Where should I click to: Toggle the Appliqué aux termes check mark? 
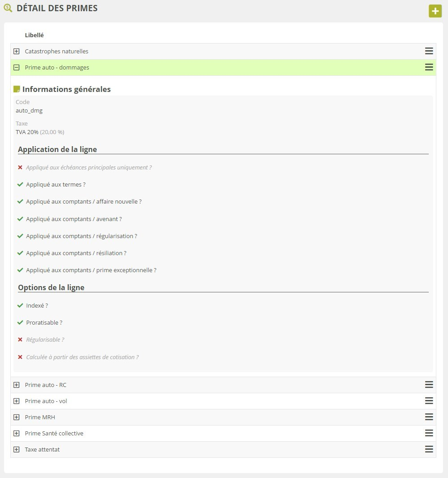click(20, 184)
